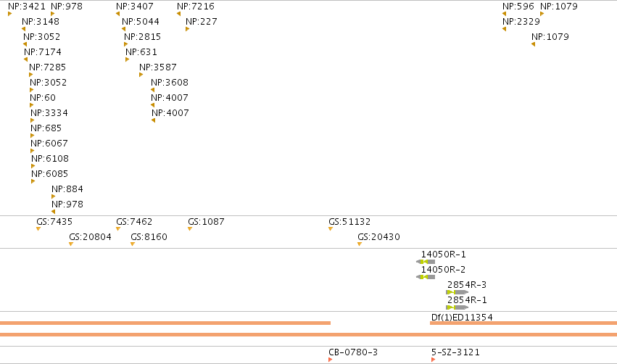Select the insertion glyph beneath NP:631
Viewport: 617px width, 364px height.
pyautogui.click(x=128, y=59)
